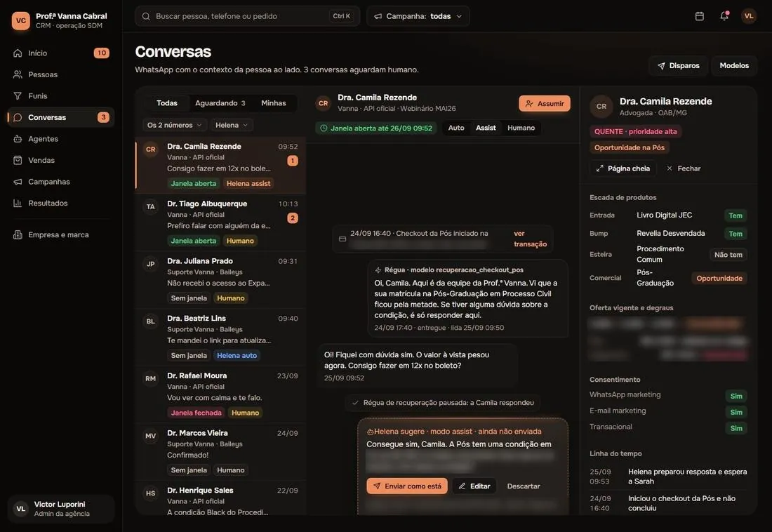
Task: Open Campanha: todas dropdown
Action: (418, 16)
